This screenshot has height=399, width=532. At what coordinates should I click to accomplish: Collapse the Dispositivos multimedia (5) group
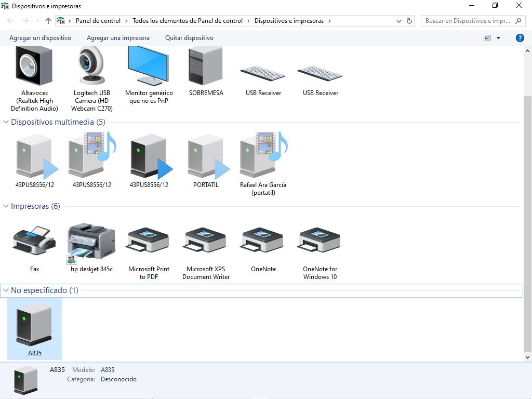pyautogui.click(x=6, y=122)
